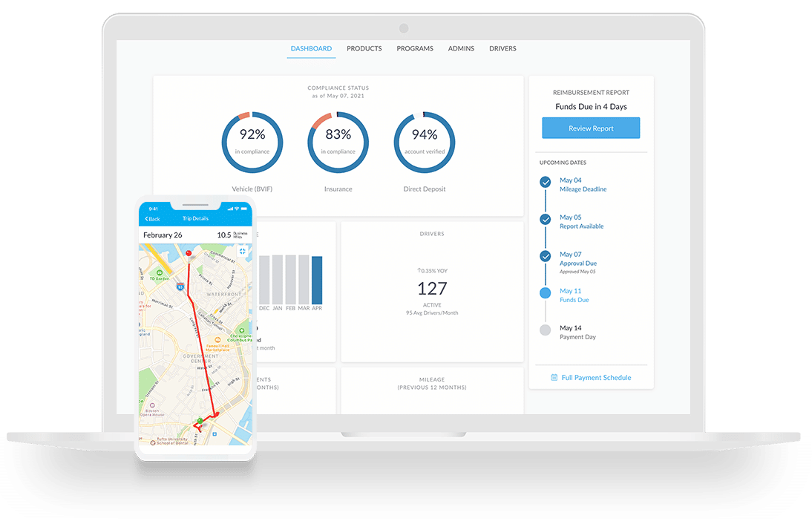
Task: Click the blue APR bar in chart
Action: [317, 279]
